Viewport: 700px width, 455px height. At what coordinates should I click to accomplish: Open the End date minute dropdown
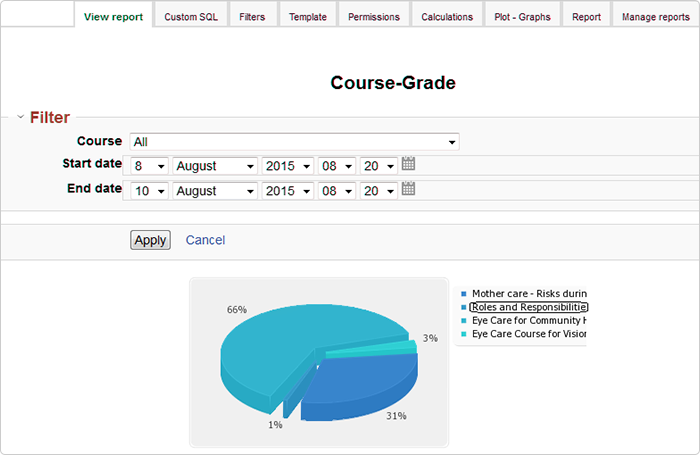(378, 190)
